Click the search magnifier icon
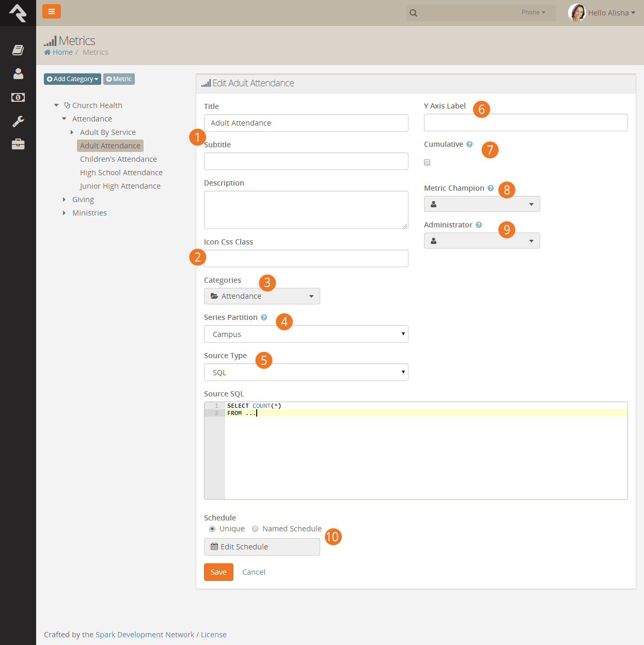 click(x=413, y=13)
